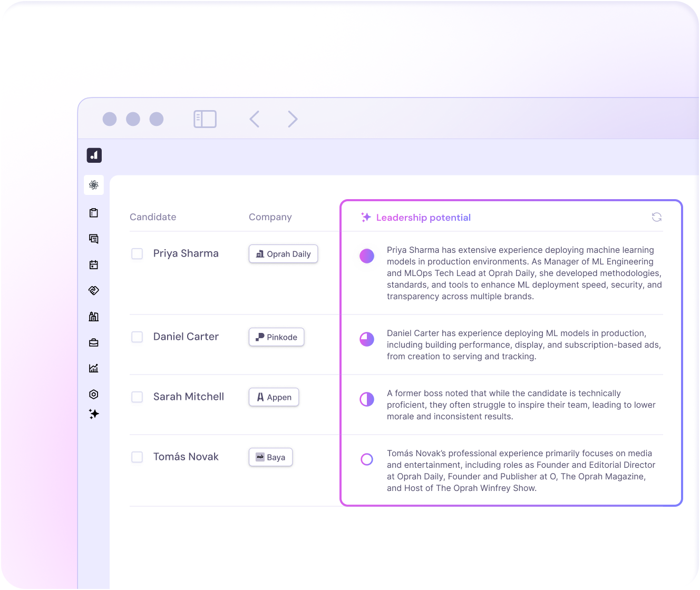
Task: Click the Pinkode company tag
Action: (x=276, y=337)
